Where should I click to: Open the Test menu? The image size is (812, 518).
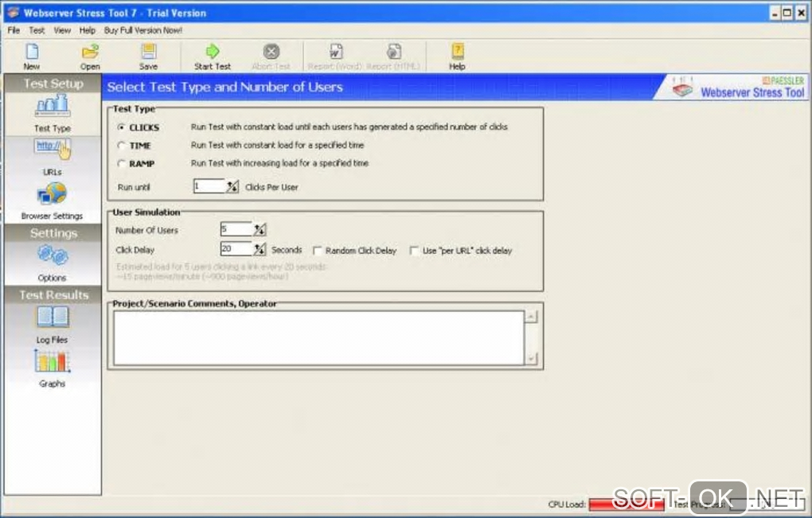click(x=37, y=30)
